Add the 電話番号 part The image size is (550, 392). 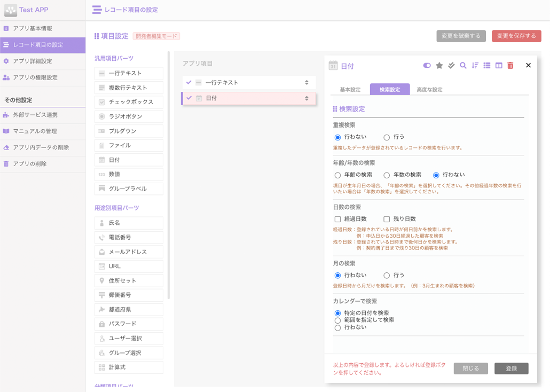pos(129,238)
